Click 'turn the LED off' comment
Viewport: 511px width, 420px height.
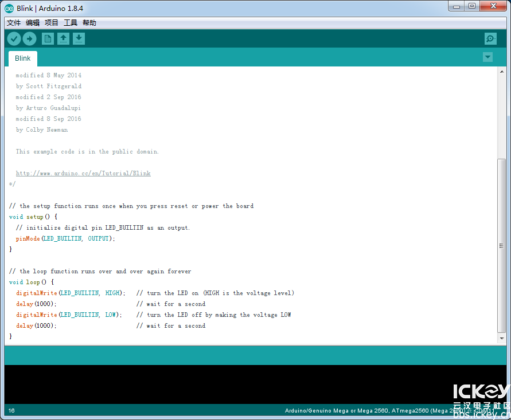tap(213, 315)
